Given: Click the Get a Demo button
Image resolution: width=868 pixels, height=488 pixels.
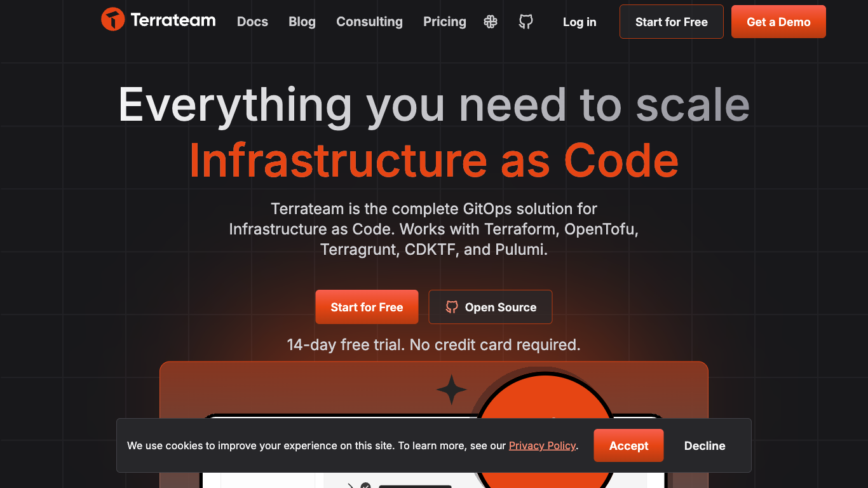Looking at the screenshot, I should 778,22.
